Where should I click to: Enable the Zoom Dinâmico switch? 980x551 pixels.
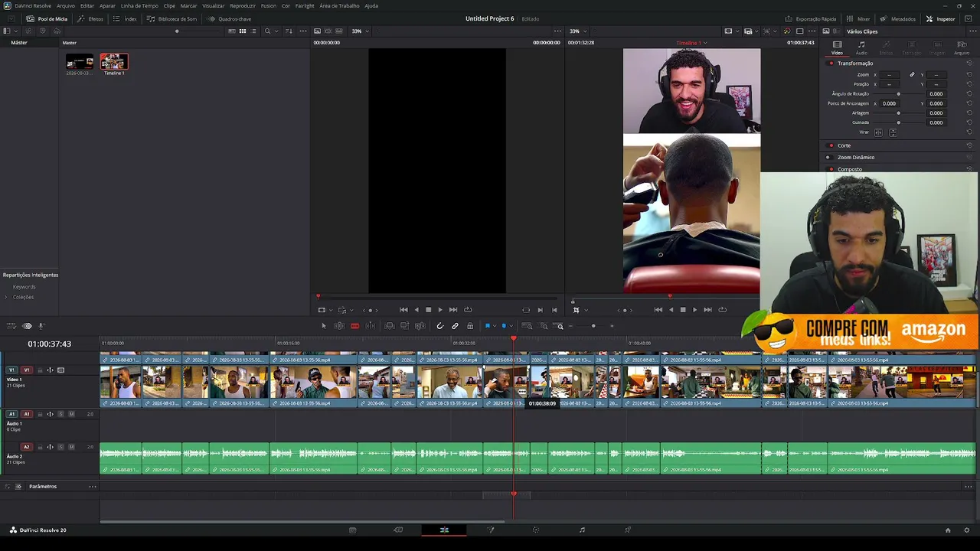828,158
